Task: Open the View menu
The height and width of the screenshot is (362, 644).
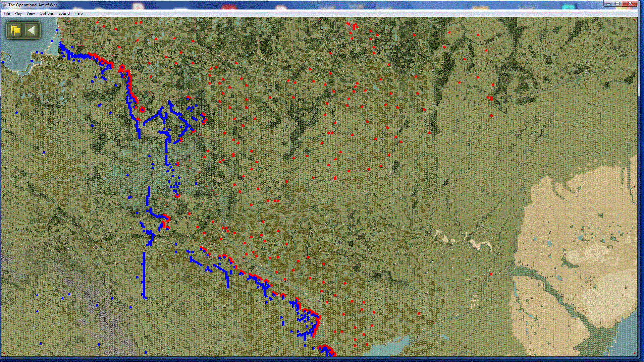Action: click(31, 13)
